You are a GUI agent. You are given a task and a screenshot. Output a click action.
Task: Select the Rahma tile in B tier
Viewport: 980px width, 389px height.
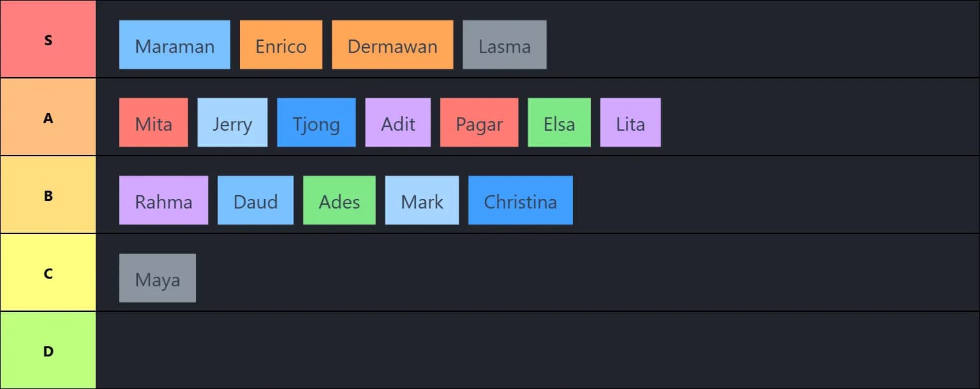[163, 200]
